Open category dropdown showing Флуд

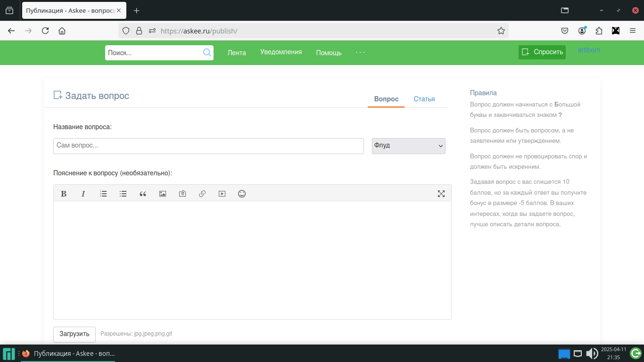pos(409,146)
